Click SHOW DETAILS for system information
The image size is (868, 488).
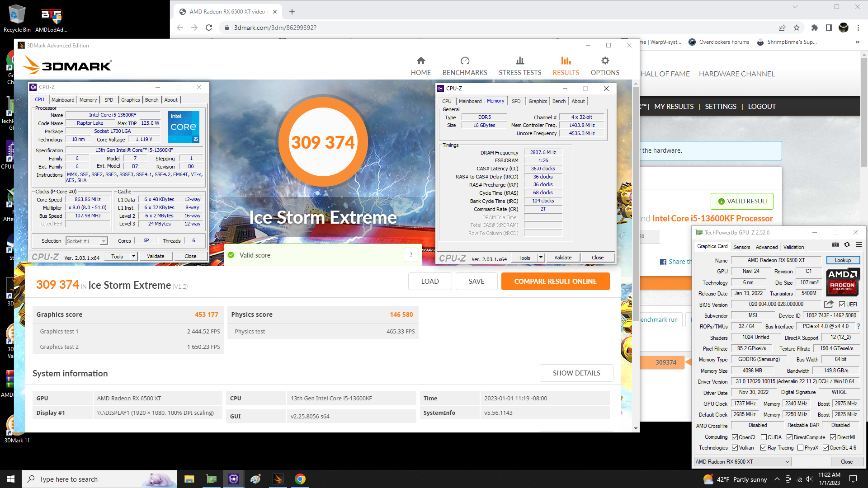point(576,373)
